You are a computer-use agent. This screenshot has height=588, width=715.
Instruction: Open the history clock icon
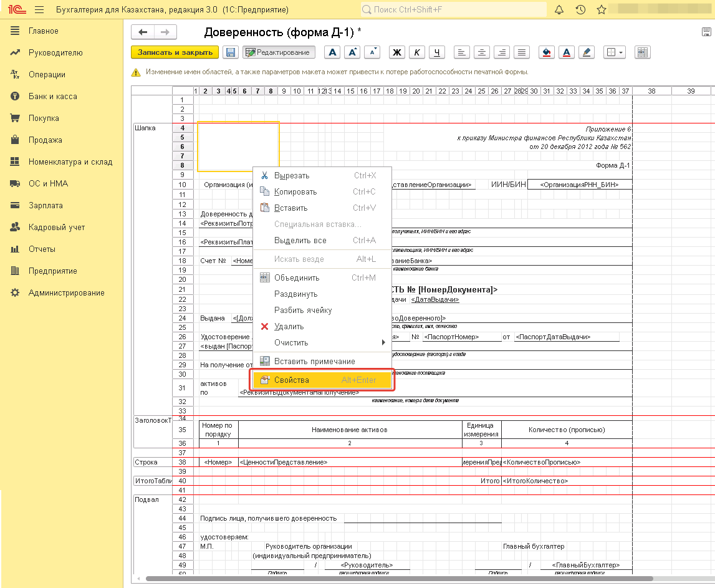[580, 9]
